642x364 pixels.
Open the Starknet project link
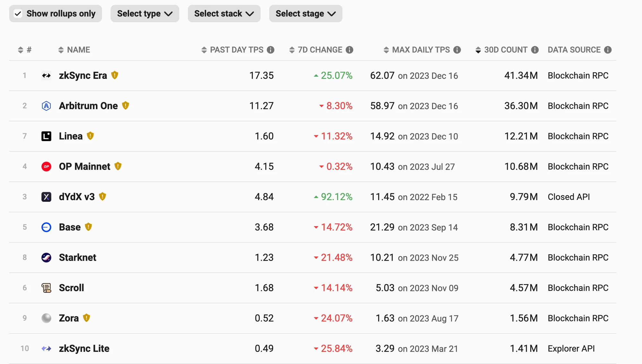[x=77, y=258]
